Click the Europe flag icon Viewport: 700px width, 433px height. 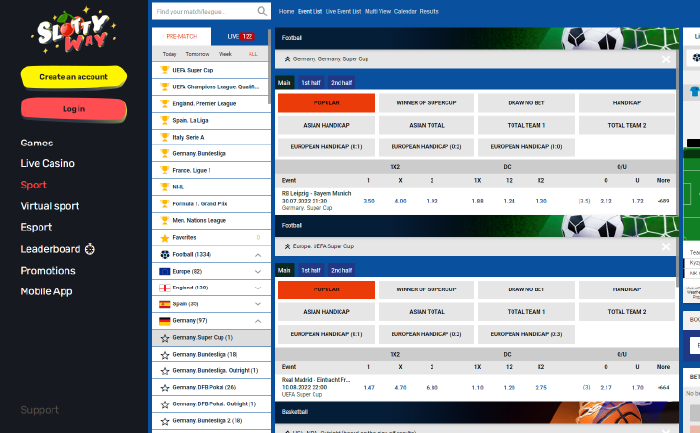point(165,271)
